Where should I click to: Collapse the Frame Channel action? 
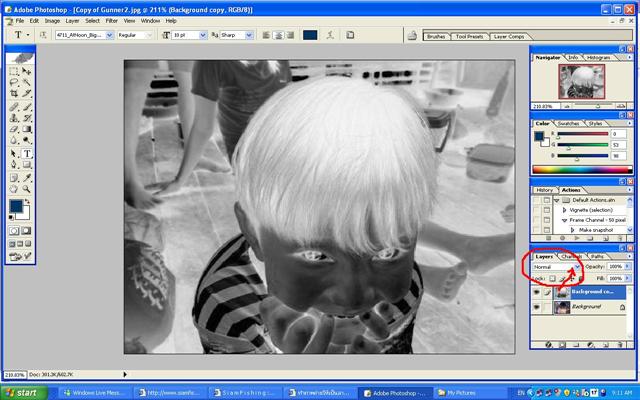point(564,220)
